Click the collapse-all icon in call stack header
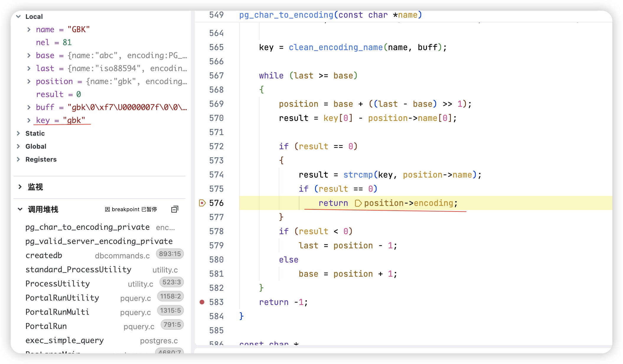The image size is (623, 364). coord(175,209)
